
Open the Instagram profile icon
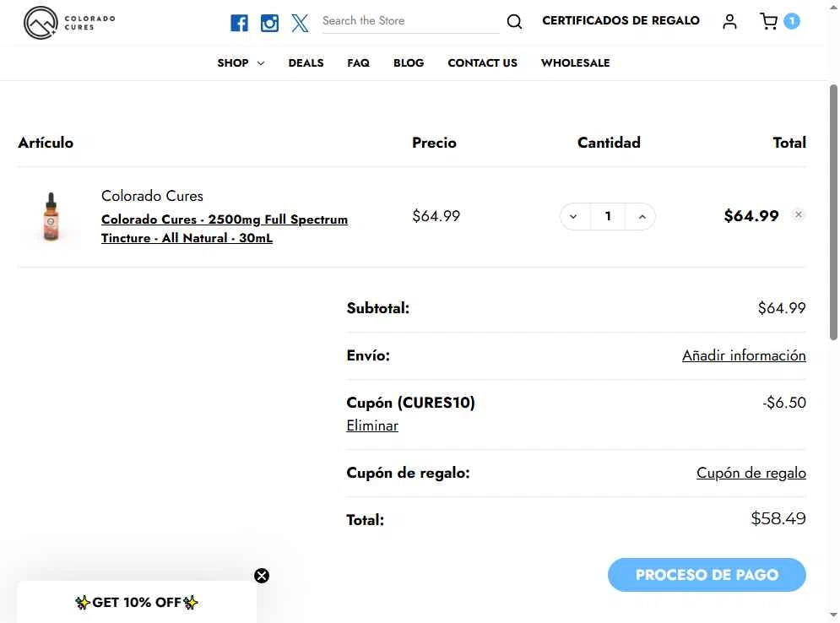pyautogui.click(x=269, y=23)
